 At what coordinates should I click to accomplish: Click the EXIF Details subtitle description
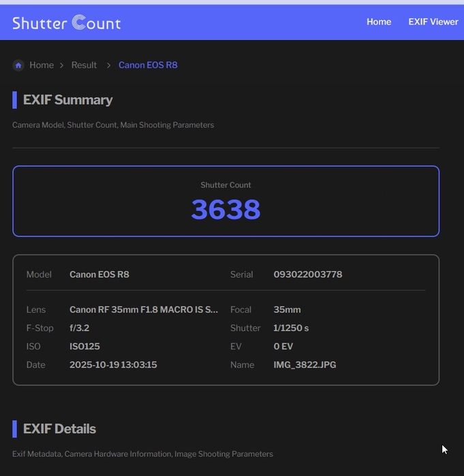pos(142,454)
